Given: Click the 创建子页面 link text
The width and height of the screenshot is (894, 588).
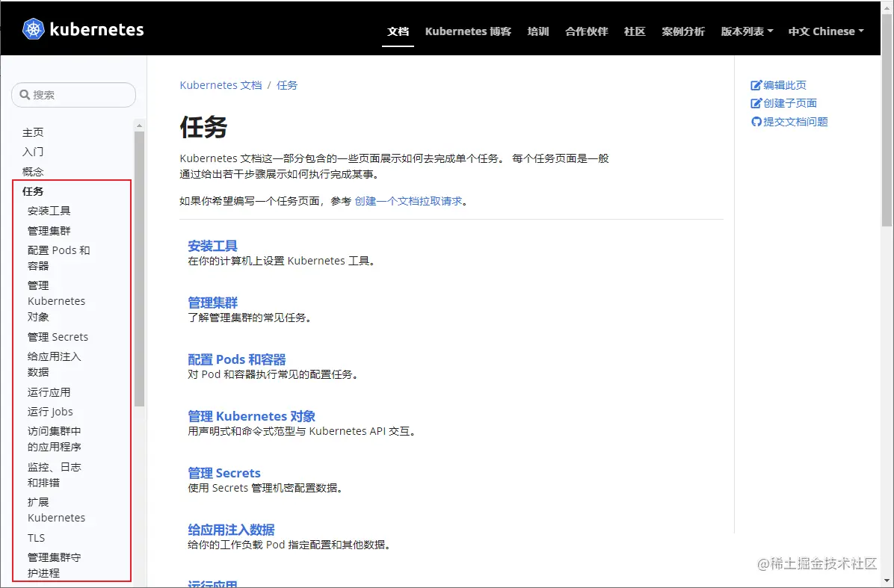Looking at the screenshot, I should [789, 103].
